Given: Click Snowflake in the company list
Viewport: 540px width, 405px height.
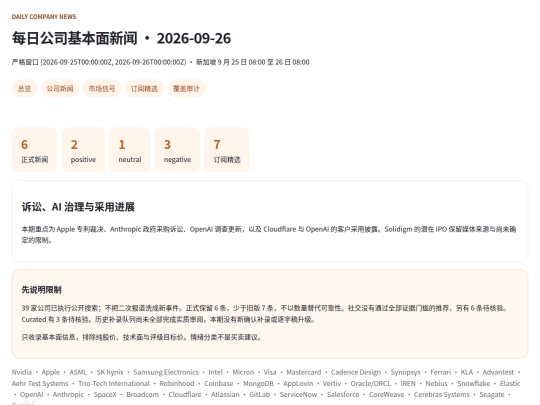Looking at the screenshot, I should pyautogui.click(x=474, y=384).
